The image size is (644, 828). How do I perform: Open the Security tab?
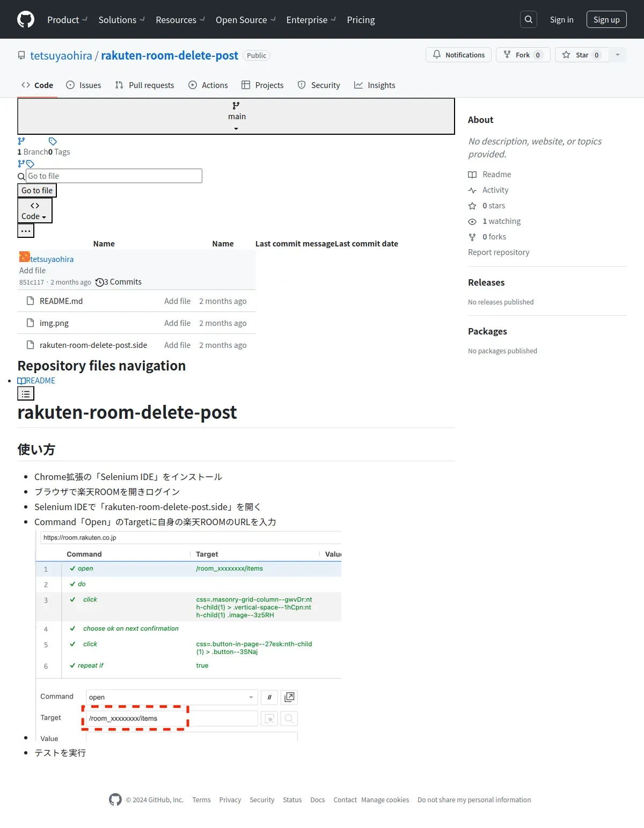coord(319,85)
